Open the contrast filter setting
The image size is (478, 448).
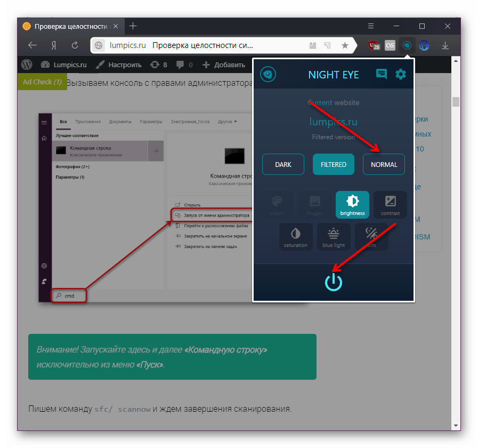pos(390,205)
